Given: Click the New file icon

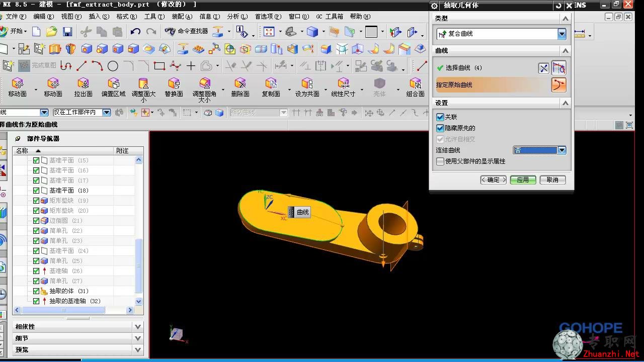Looking at the screenshot, I should click(x=36, y=32).
